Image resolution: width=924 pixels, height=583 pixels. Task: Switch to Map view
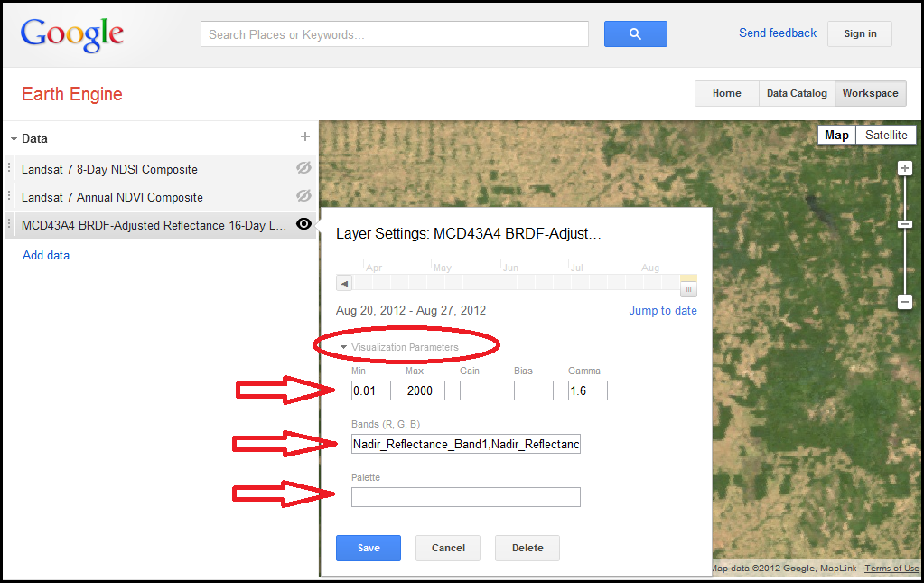pyautogui.click(x=836, y=135)
